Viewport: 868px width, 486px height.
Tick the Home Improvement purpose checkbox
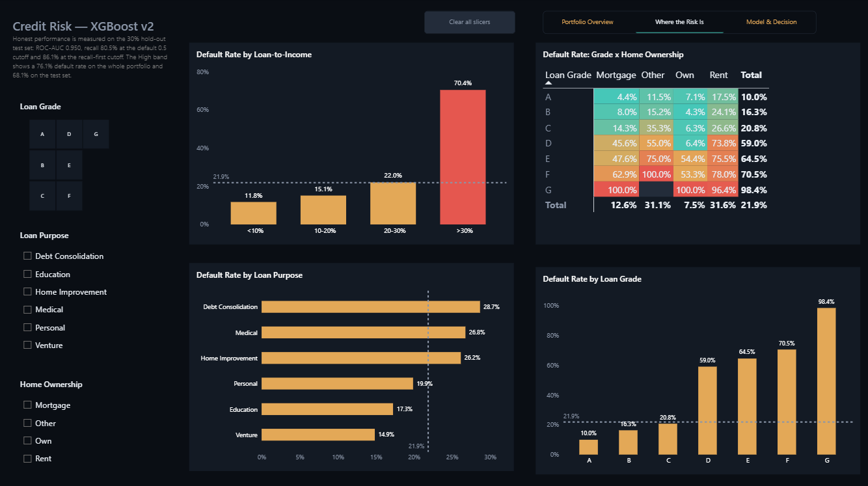click(x=27, y=291)
